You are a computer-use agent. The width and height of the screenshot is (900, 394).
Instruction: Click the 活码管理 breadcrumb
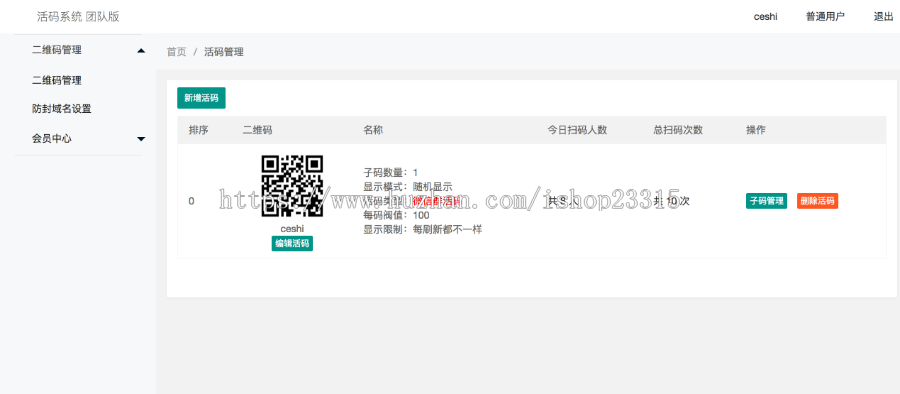[x=224, y=52]
